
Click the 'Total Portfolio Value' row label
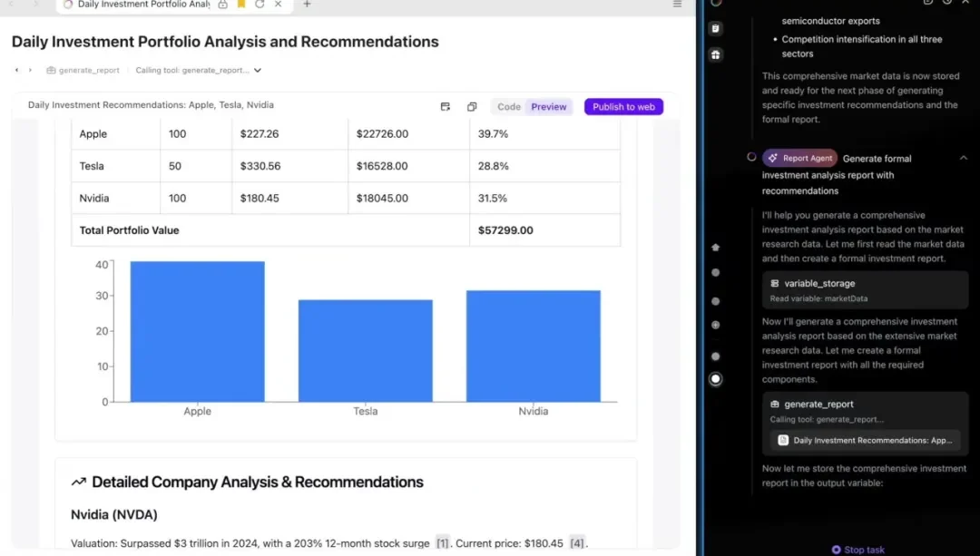[x=129, y=230]
